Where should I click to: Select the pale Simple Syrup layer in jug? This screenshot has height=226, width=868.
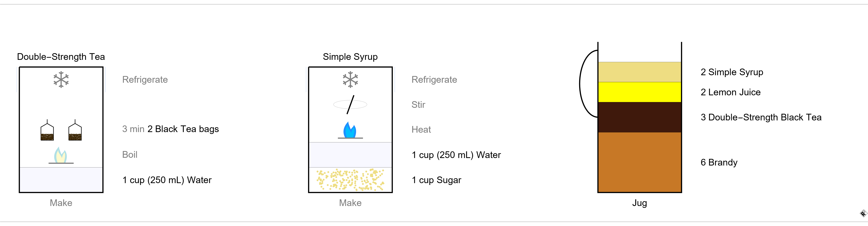point(640,72)
